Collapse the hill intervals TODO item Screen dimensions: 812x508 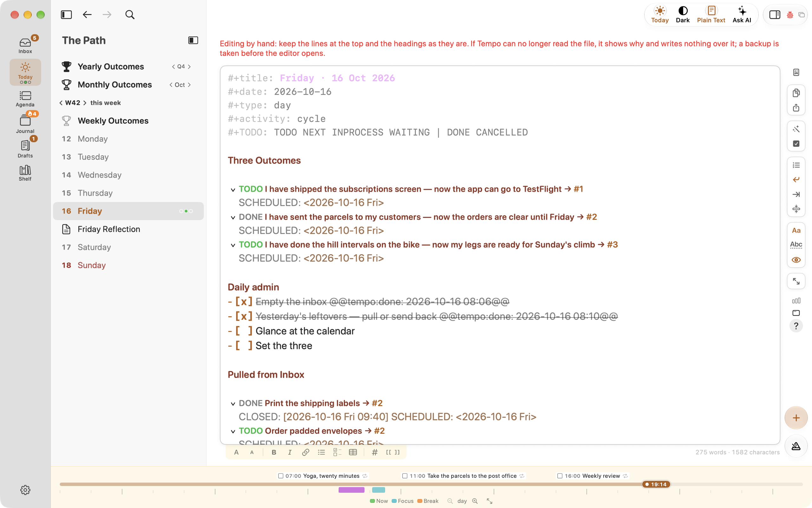233,245
